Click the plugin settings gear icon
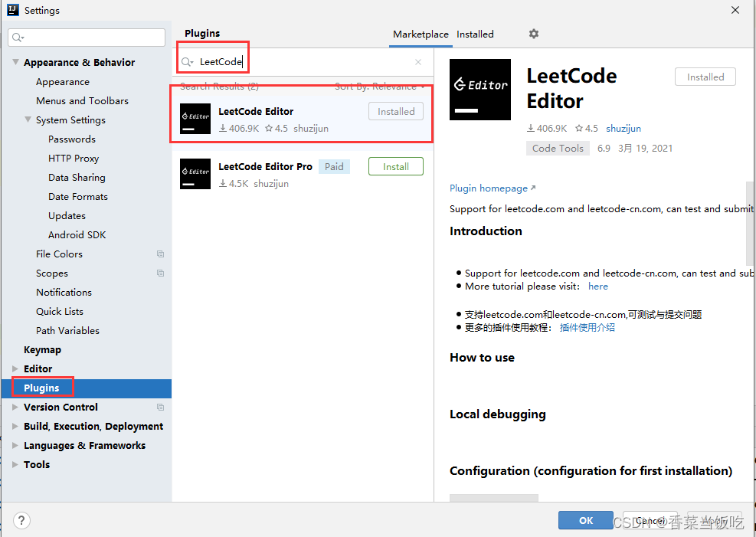Viewport: 756px width, 537px height. pyautogui.click(x=533, y=34)
